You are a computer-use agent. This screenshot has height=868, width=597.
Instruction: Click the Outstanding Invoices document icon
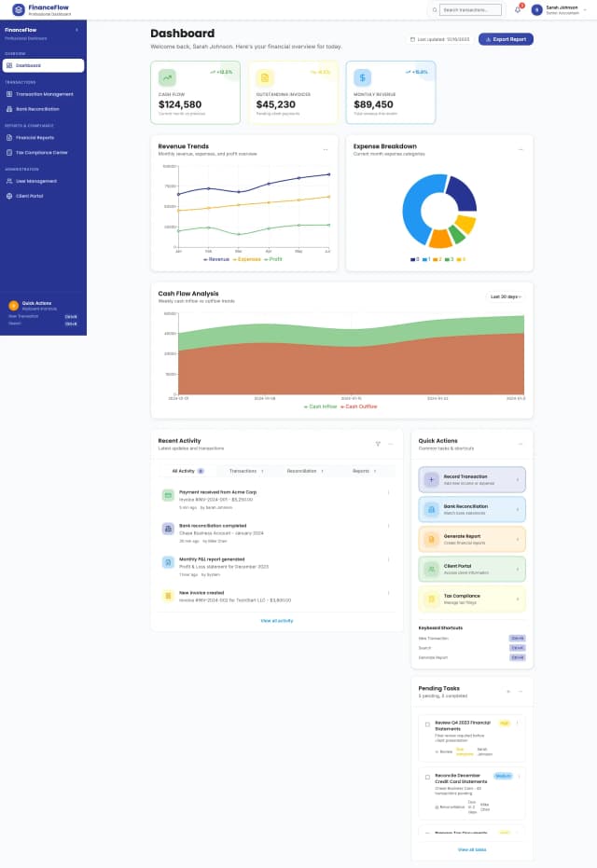pyautogui.click(x=265, y=77)
